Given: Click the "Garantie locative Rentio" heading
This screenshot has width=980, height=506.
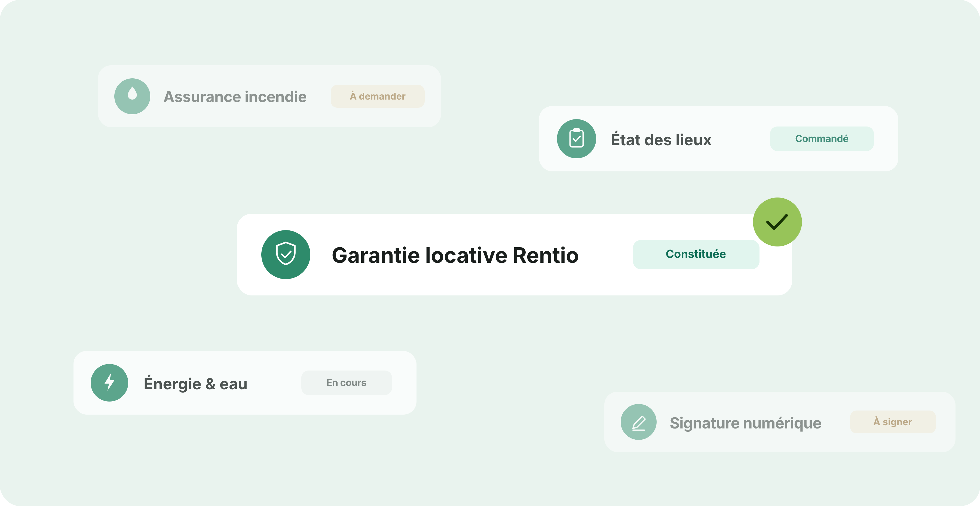Looking at the screenshot, I should click(455, 255).
